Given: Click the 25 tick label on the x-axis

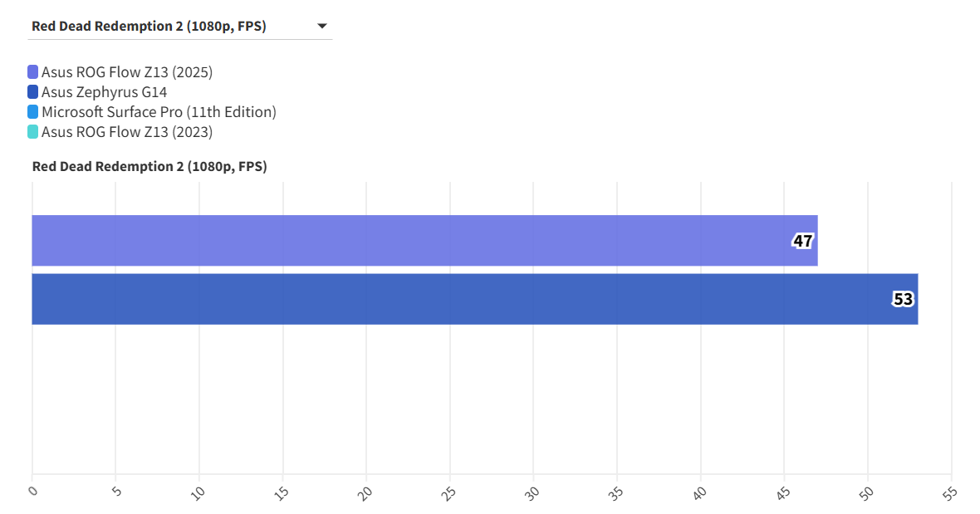Looking at the screenshot, I should [449, 492].
